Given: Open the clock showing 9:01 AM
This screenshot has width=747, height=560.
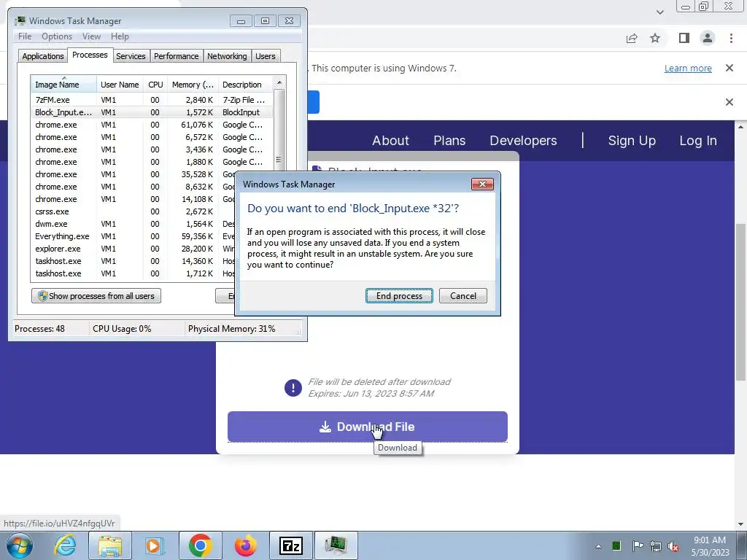Looking at the screenshot, I should [x=710, y=546].
